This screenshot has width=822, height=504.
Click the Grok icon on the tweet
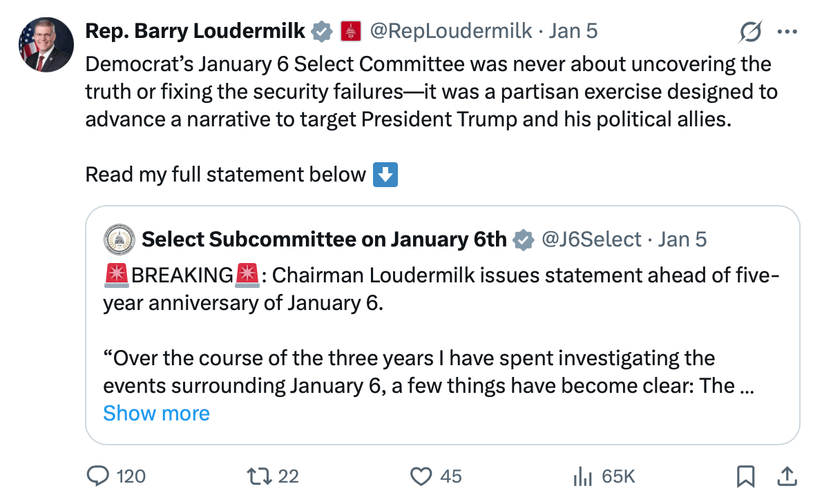coord(750,32)
